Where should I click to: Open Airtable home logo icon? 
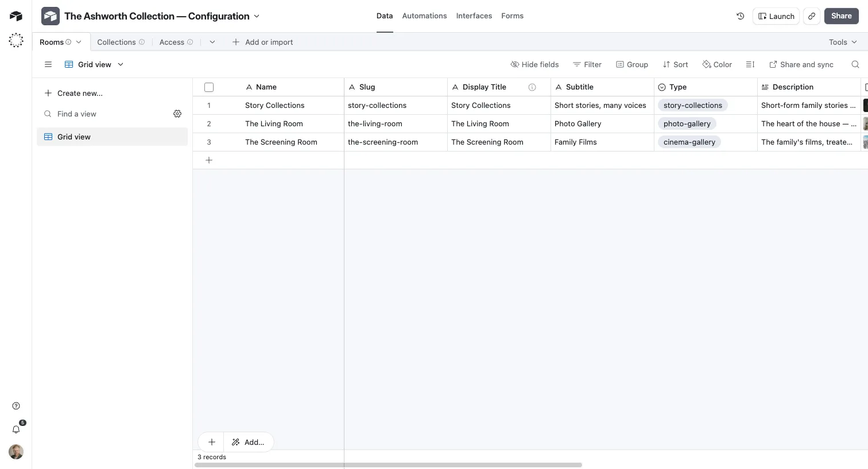click(16, 16)
